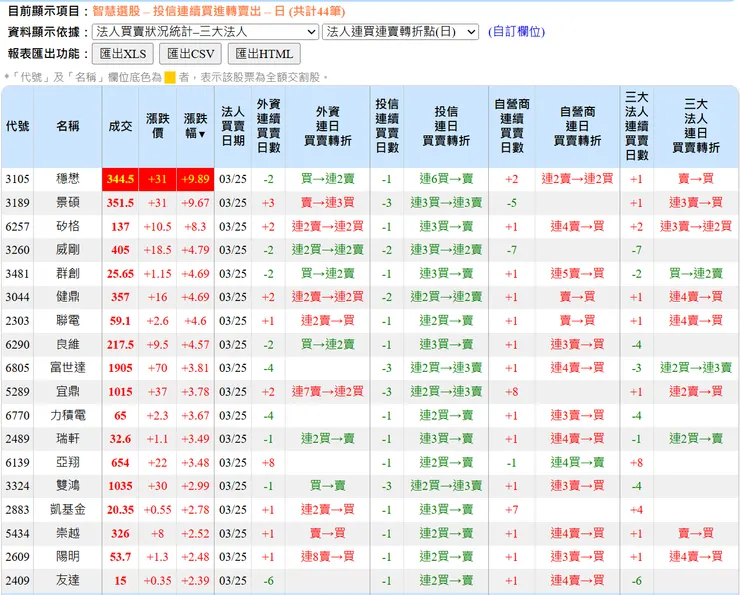The height and width of the screenshot is (595, 740).
Task: Click the 自訂欄位 link
Action: [x=516, y=32]
